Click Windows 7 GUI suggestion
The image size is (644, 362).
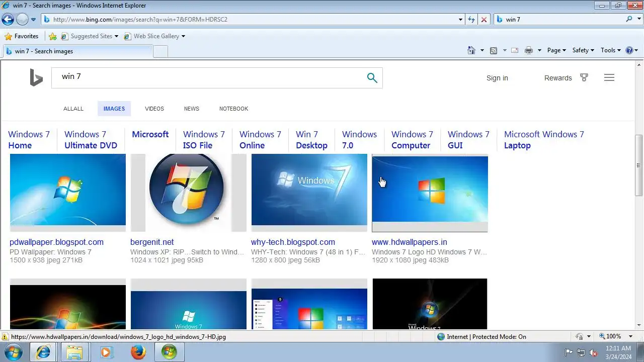(x=468, y=140)
